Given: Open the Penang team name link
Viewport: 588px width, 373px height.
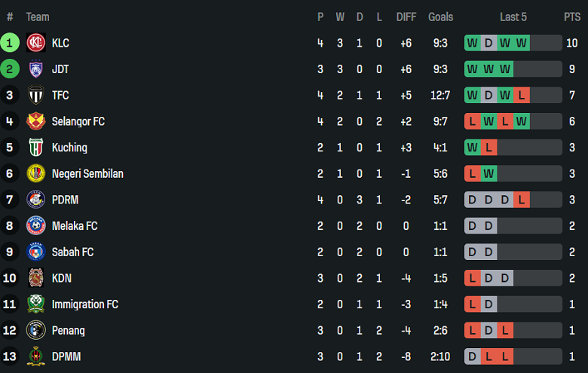Looking at the screenshot, I should pos(69,330).
